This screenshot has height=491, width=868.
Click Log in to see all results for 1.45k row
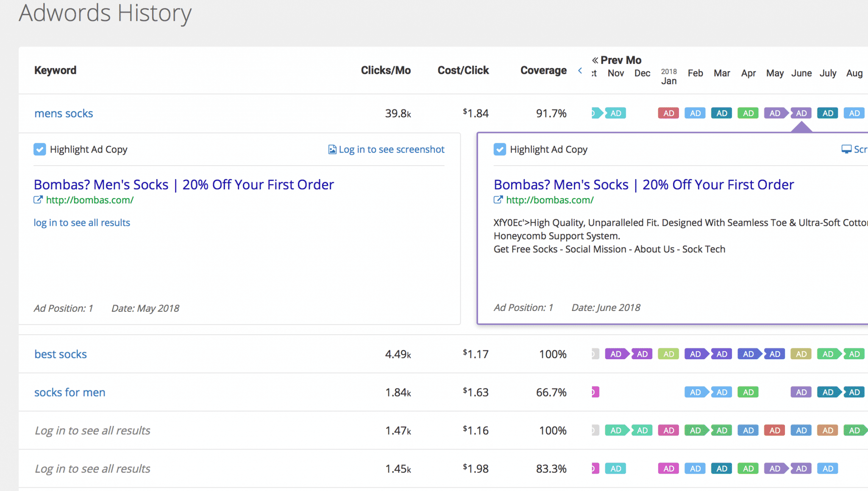click(x=92, y=469)
